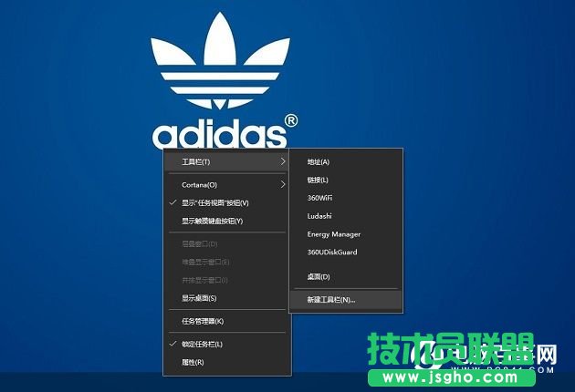This screenshot has height=392, width=575.
Task: Enable 显示触摸键盘按钮(Y) option
Action: [x=226, y=221]
